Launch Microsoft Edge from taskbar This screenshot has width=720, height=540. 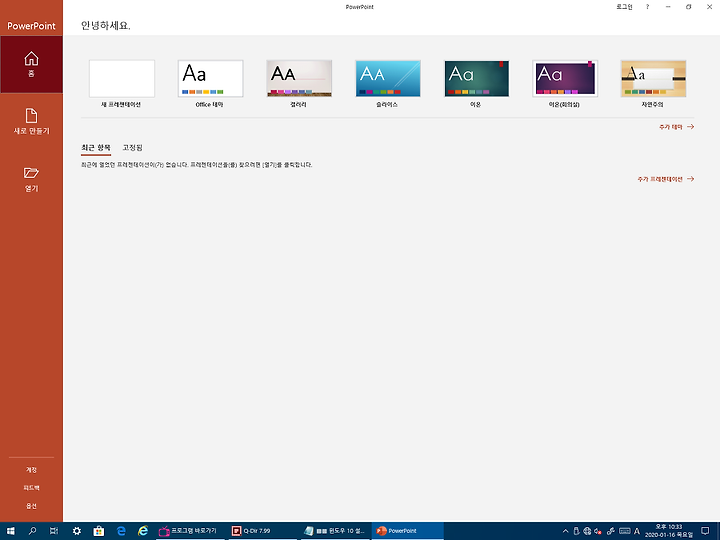pos(121,531)
